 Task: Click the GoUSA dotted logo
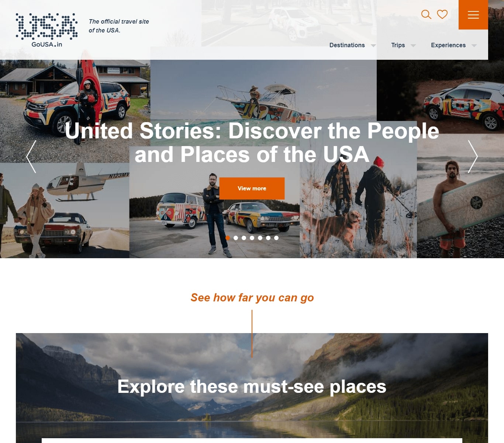coord(46,30)
